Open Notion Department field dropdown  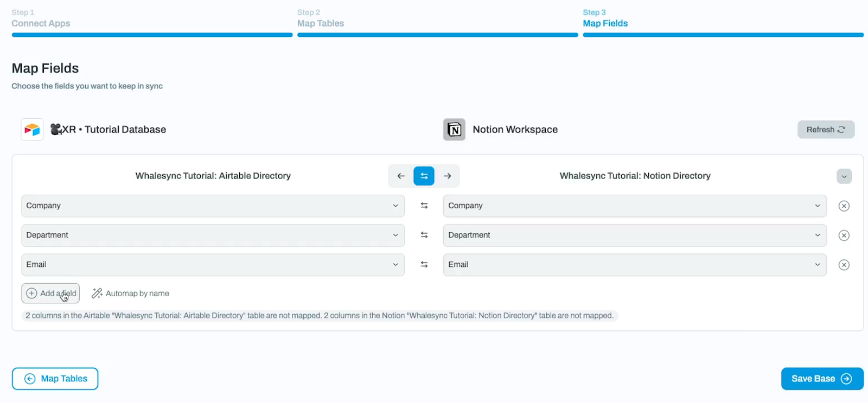[x=635, y=235]
